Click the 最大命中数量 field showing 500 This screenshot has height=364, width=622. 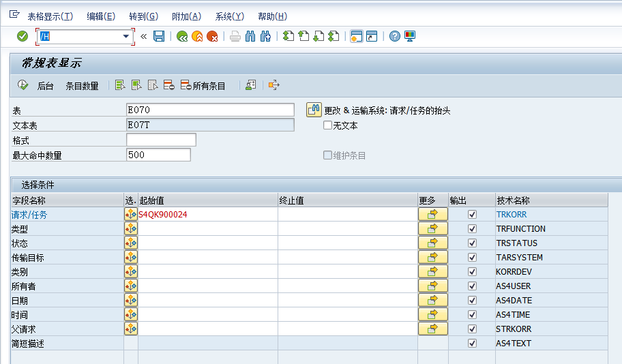[x=158, y=155]
